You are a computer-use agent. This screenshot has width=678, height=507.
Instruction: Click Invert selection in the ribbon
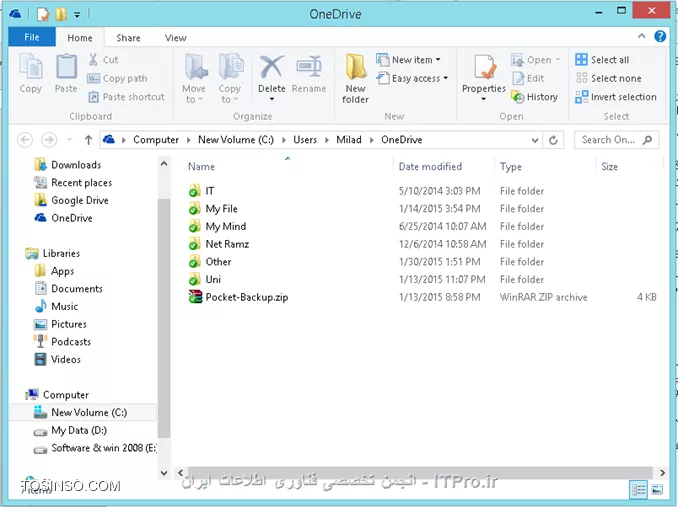[616, 97]
